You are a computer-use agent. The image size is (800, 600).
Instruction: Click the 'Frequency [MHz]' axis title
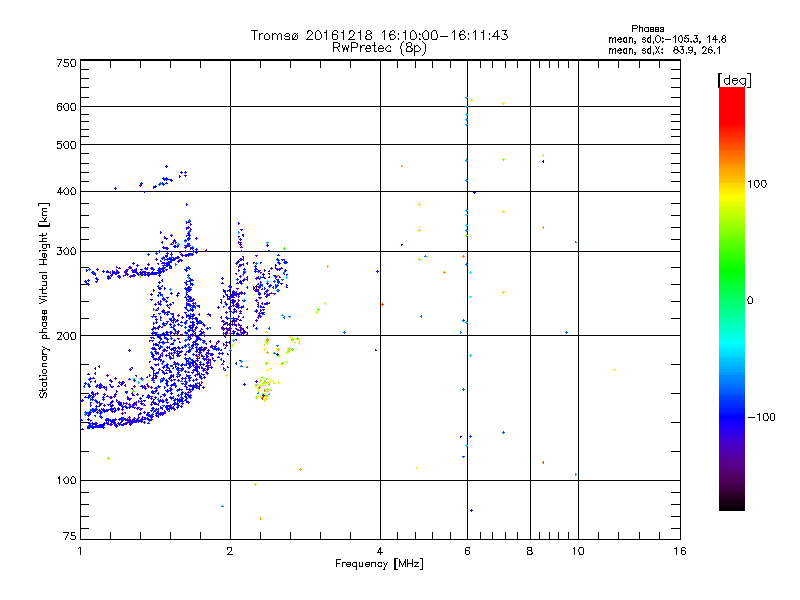379,564
